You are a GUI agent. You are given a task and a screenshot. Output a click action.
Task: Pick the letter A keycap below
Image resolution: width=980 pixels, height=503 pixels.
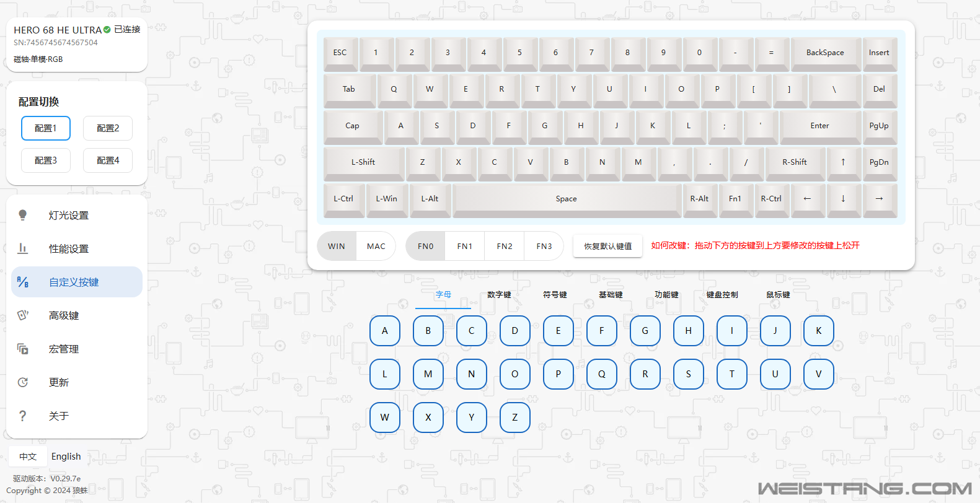(385, 331)
